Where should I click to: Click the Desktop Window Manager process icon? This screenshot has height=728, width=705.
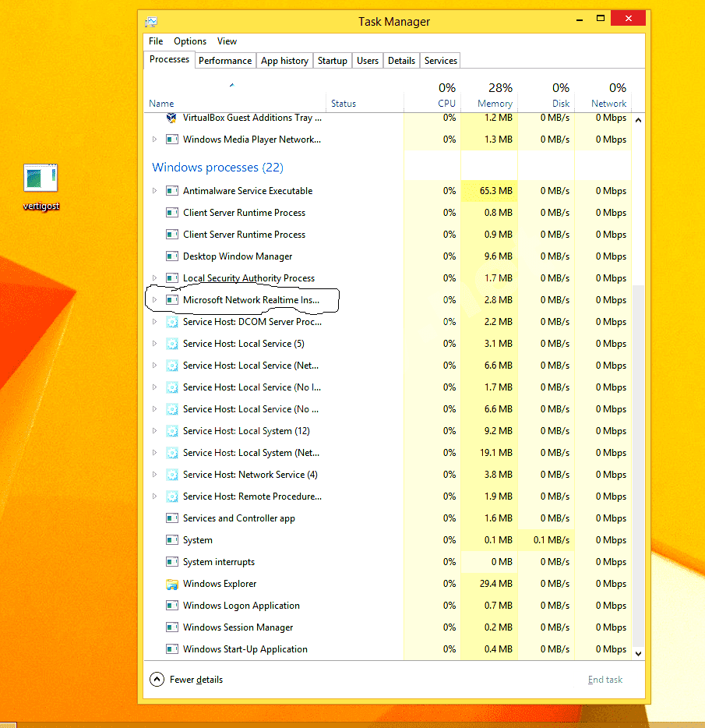click(x=172, y=256)
